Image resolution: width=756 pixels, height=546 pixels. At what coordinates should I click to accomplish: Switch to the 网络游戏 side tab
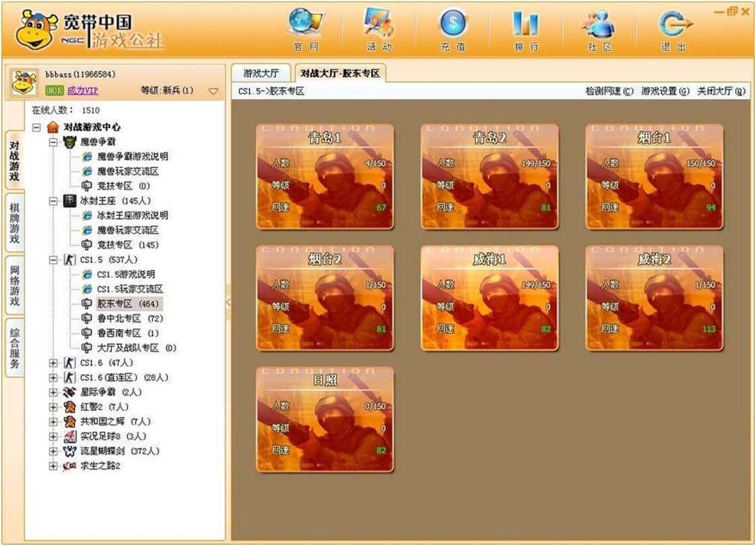point(14,285)
